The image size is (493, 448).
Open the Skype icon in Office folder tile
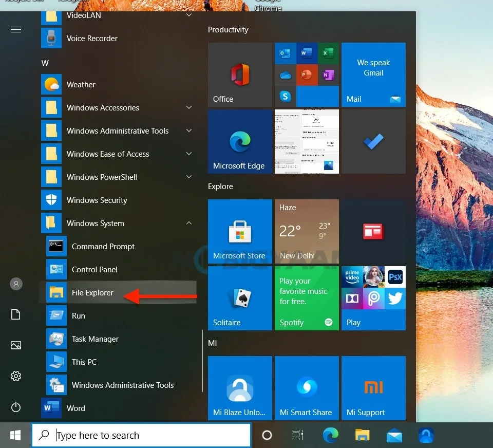[285, 96]
